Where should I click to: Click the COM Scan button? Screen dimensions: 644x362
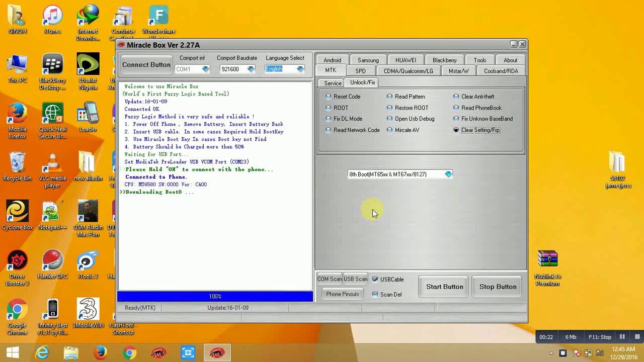(330, 279)
